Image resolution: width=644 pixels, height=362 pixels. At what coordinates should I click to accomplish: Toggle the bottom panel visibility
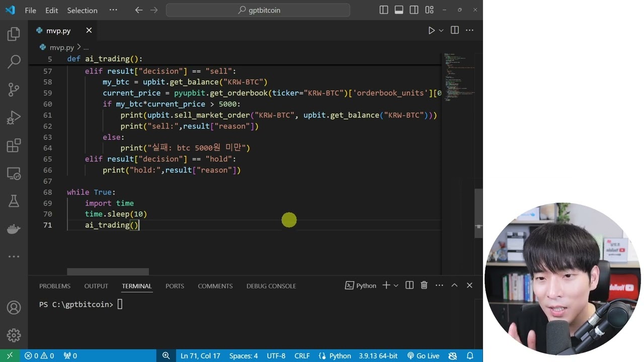399,10
